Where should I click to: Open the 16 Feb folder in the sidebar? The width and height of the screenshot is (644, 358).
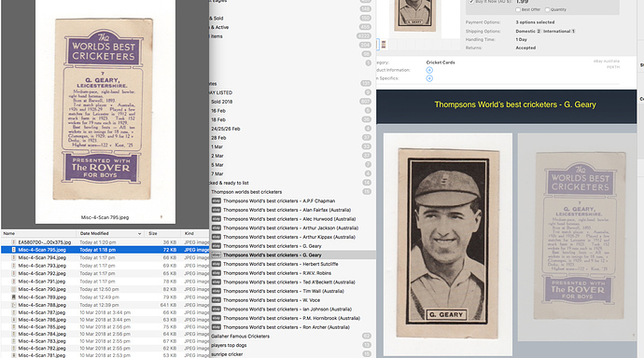[x=218, y=111]
